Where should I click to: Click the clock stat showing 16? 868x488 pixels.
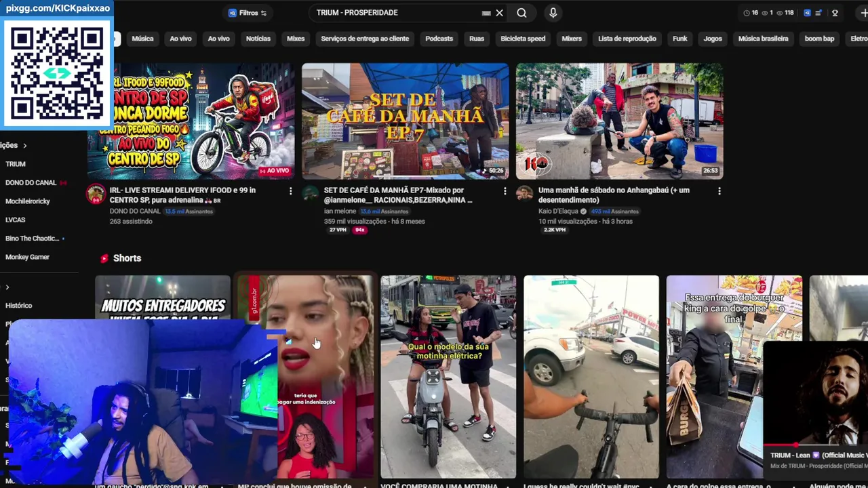coord(751,13)
